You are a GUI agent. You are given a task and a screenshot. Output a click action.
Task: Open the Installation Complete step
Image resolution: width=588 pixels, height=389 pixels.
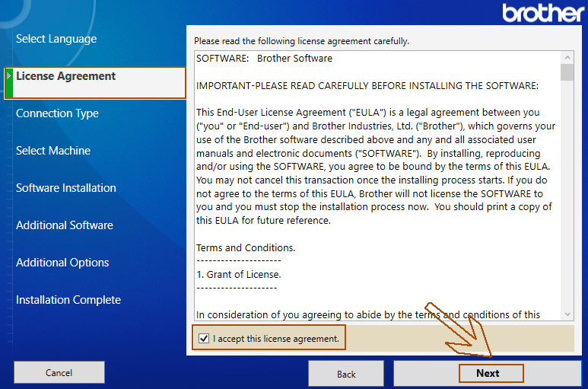point(68,300)
